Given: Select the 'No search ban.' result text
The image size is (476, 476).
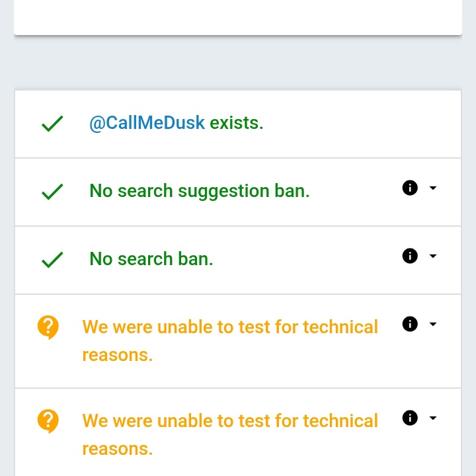Looking at the screenshot, I should pos(151,259).
